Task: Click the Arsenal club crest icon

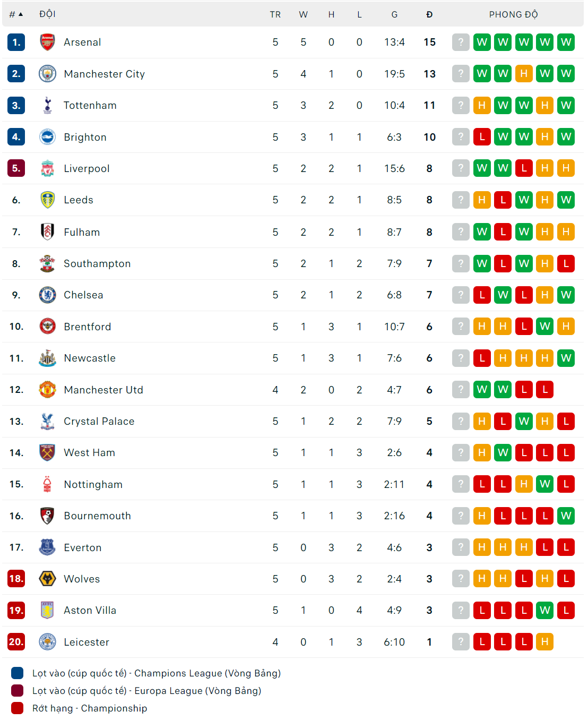Action: (47, 42)
